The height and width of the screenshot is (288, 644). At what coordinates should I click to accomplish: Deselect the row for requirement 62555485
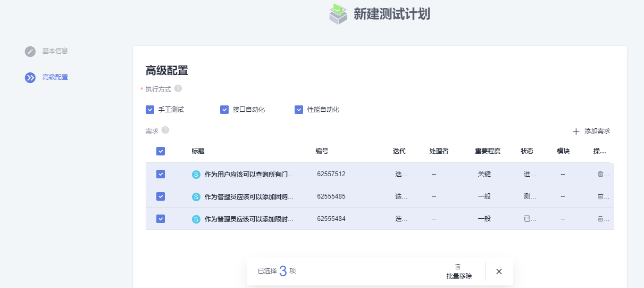click(x=161, y=196)
